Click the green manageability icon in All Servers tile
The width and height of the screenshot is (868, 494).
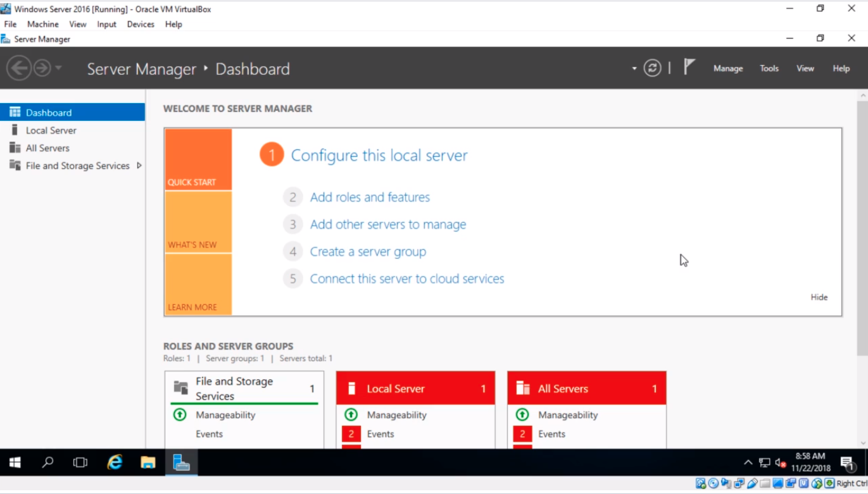point(522,415)
